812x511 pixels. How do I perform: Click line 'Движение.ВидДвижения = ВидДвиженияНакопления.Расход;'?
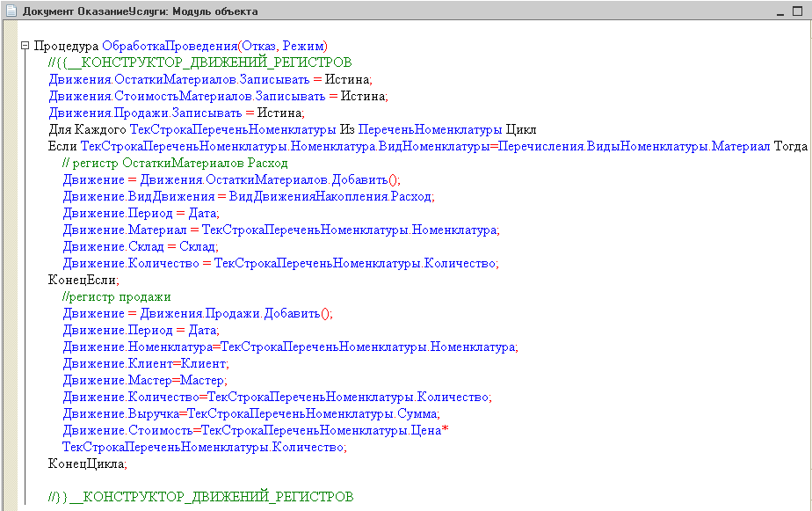click(x=249, y=197)
